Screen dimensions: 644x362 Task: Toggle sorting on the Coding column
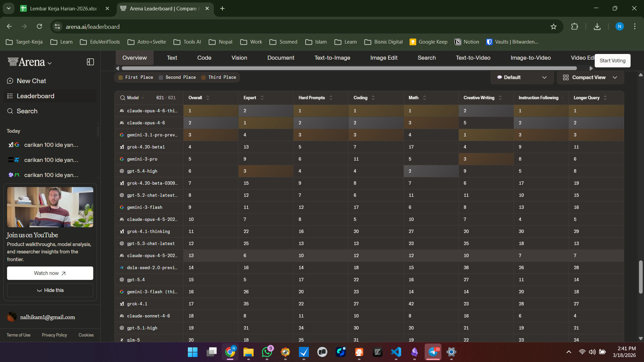point(373,98)
